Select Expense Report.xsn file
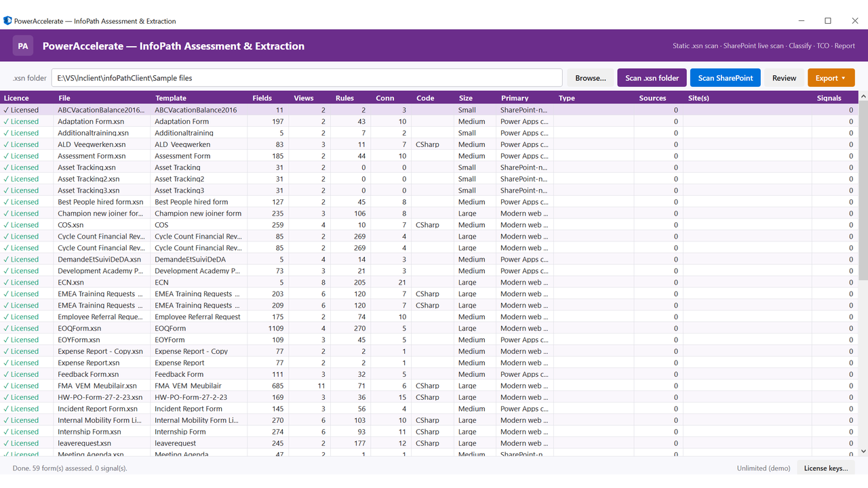This screenshot has width=868, height=488. [x=88, y=363]
